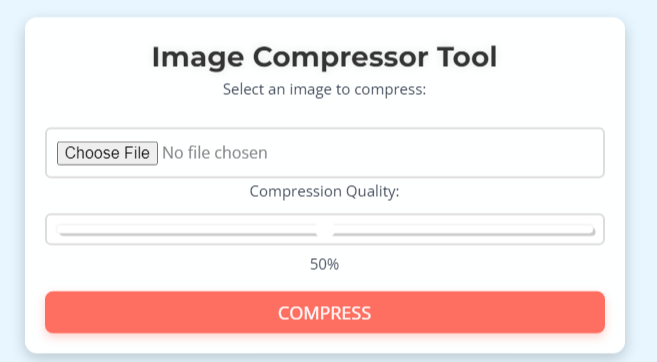Click the 'Select an image to compress:' label
Viewport: 657px width, 362px height.
tap(324, 90)
